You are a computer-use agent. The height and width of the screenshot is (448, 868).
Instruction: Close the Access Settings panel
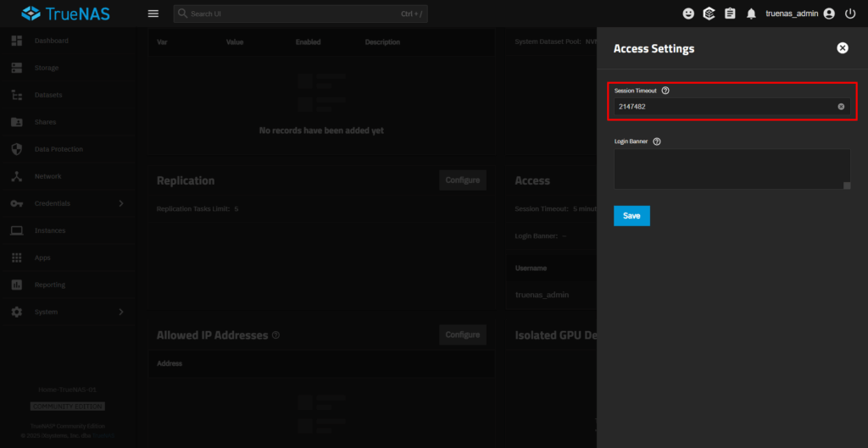pyautogui.click(x=842, y=48)
